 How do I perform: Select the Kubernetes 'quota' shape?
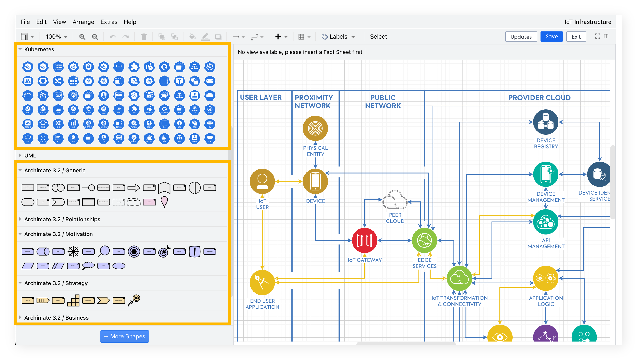coord(43,138)
